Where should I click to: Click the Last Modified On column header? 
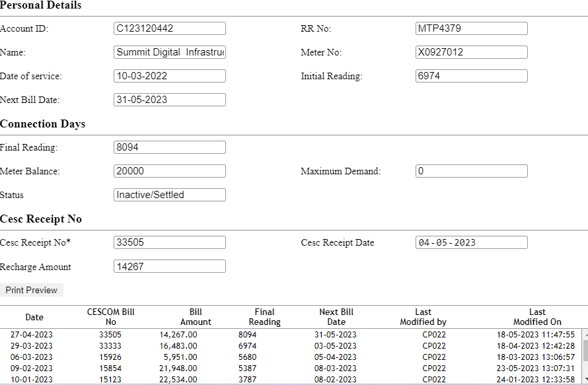click(537, 317)
